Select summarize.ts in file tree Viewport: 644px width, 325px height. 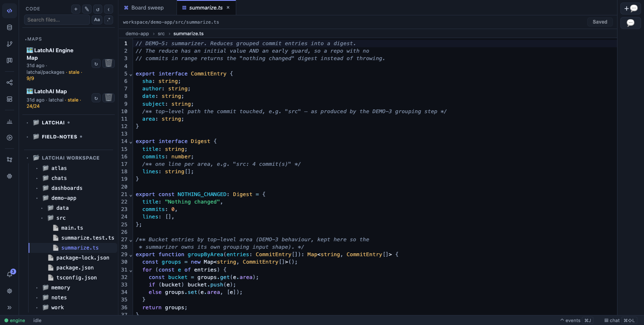click(73, 247)
